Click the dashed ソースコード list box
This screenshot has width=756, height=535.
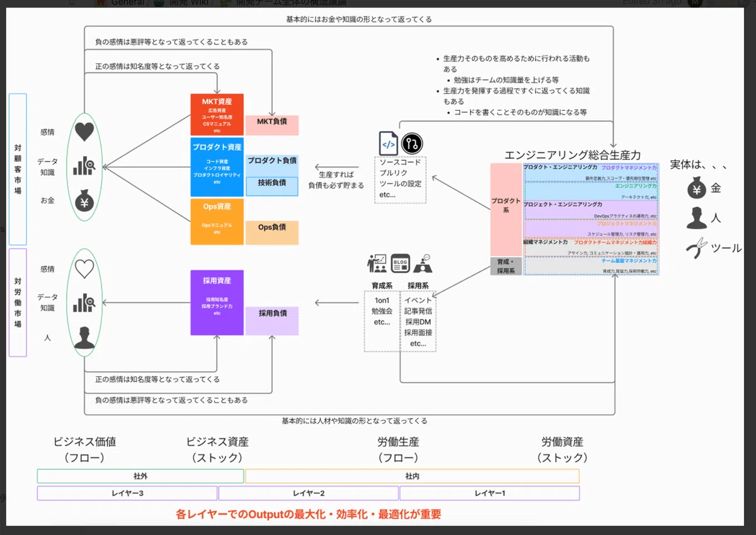click(400, 180)
